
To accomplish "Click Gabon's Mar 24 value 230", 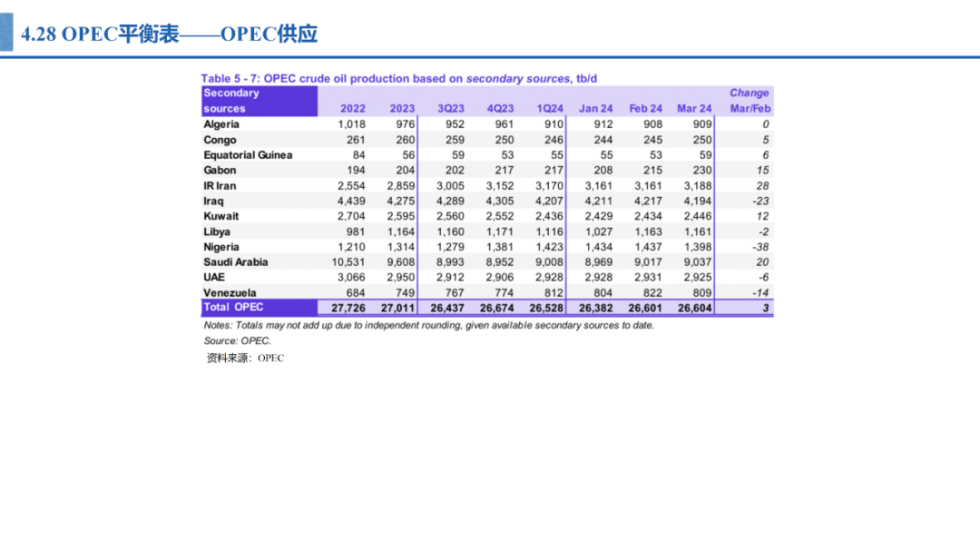I will 702,170.
